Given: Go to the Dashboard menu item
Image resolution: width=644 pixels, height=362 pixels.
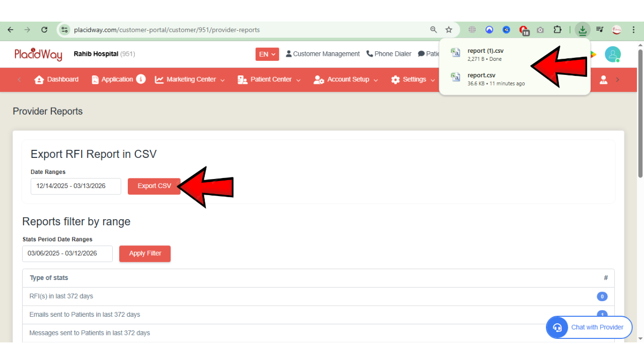Looking at the screenshot, I should (x=56, y=79).
